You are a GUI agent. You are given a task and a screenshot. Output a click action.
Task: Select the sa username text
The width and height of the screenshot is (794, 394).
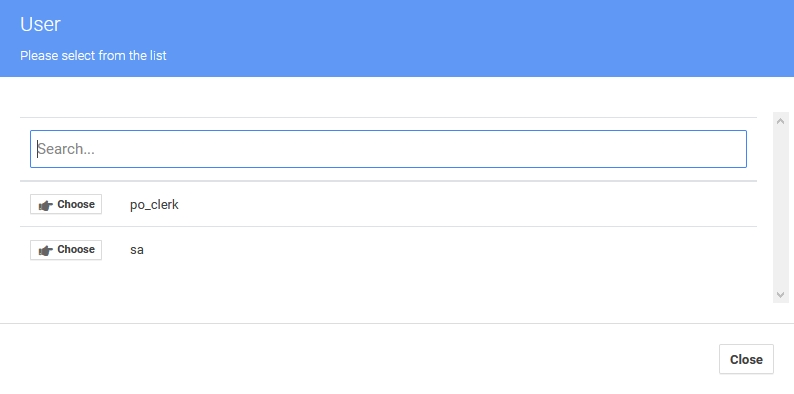(x=137, y=250)
